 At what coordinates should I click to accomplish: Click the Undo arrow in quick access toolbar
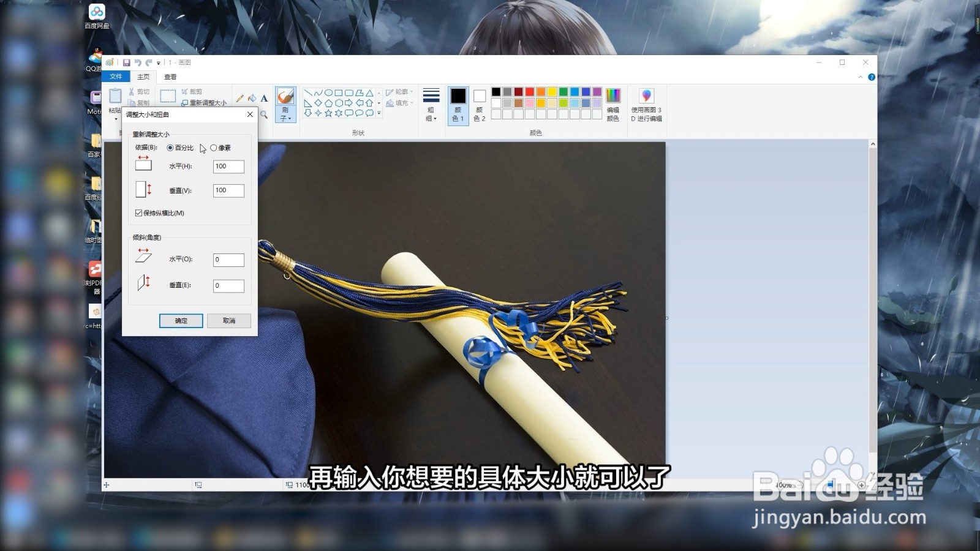point(138,62)
